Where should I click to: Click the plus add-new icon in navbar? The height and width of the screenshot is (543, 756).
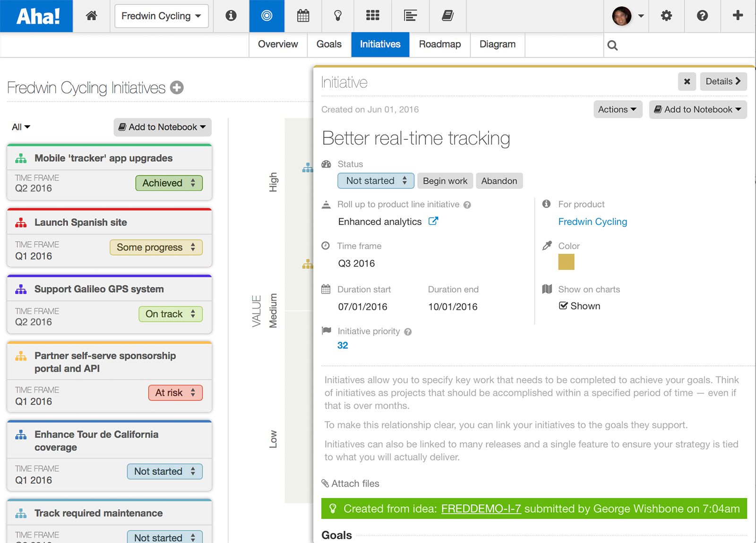pyautogui.click(x=738, y=16)
